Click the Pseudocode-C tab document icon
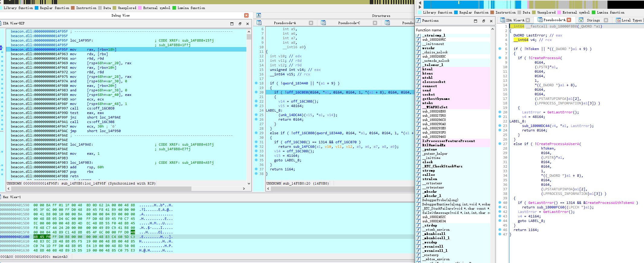Viewport: 644px width, 263px height. click(x=323, y=23)
